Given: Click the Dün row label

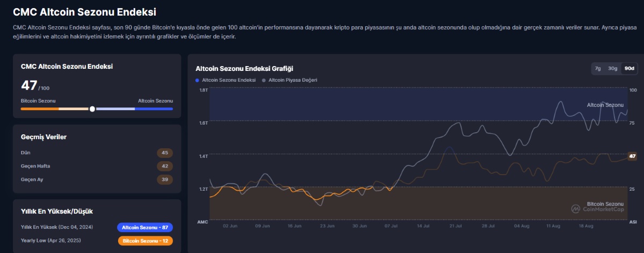Looking at the screenshot, I should tap(25, 153).
